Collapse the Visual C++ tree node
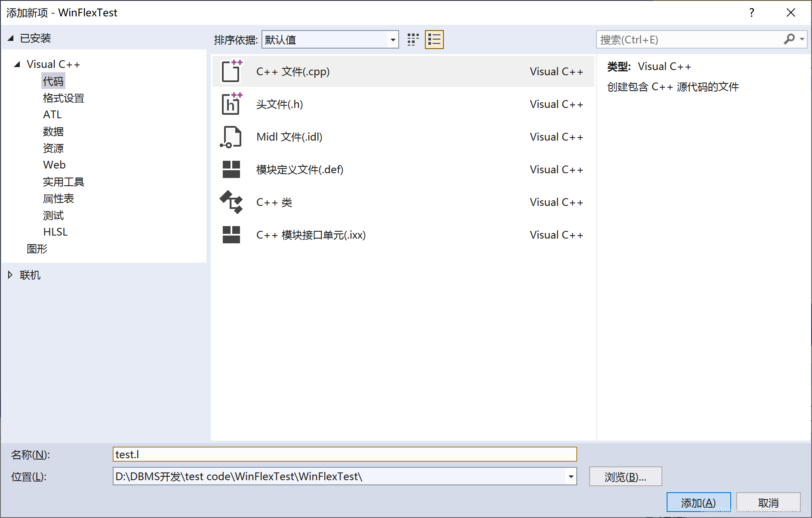Viewport: 812px width, 518px height. (x=17, y=64)
